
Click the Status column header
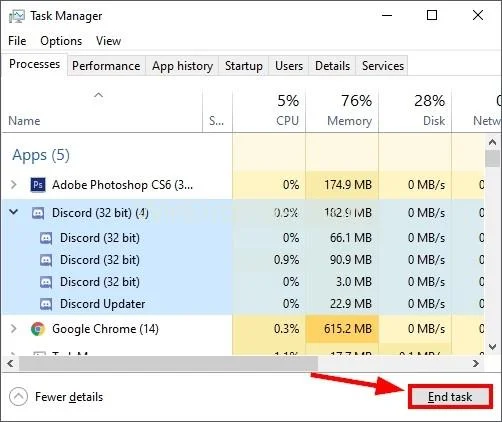(x=217, y=111)
